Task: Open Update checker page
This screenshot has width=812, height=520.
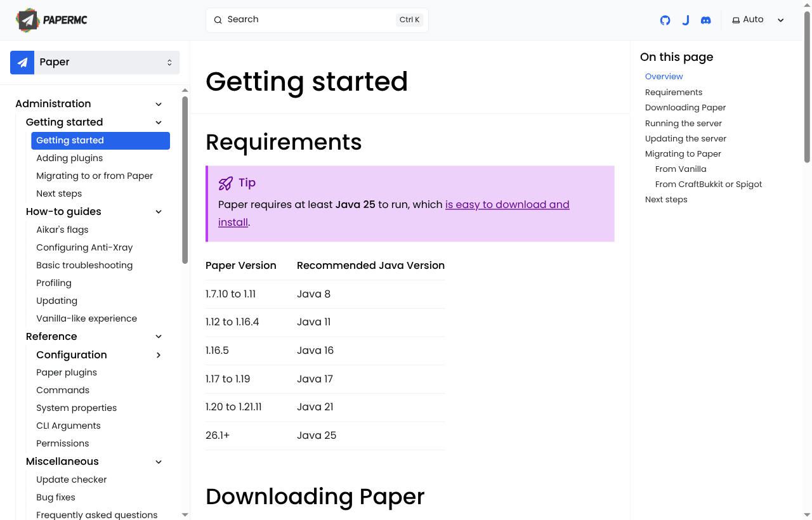Action: click(71, 480)
